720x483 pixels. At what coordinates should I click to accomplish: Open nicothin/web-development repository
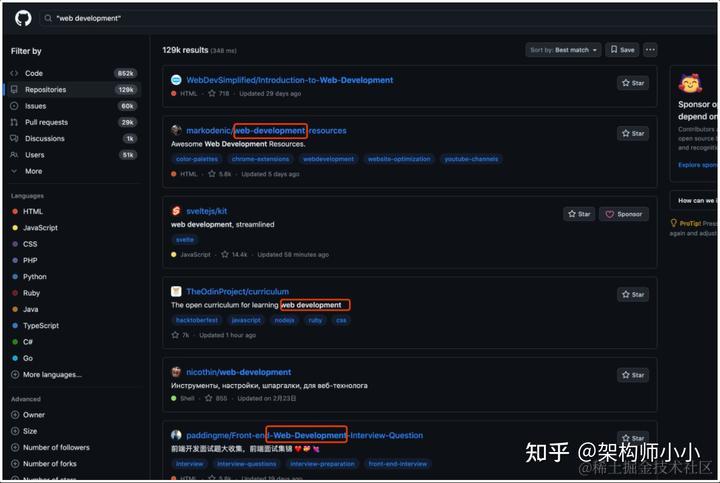[x=239, y=372]
